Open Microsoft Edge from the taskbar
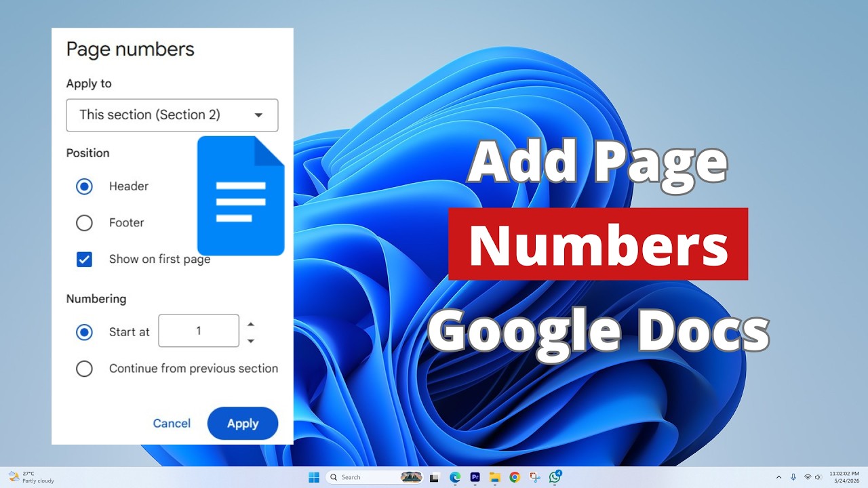The height and width of the screenshot is (488, 868). [x=455, y=477]
